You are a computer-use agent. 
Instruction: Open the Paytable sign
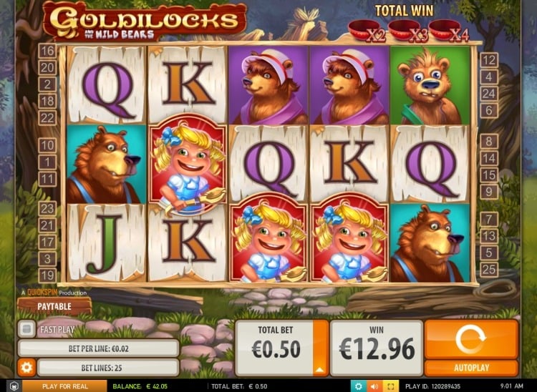(x=55, y=306)
